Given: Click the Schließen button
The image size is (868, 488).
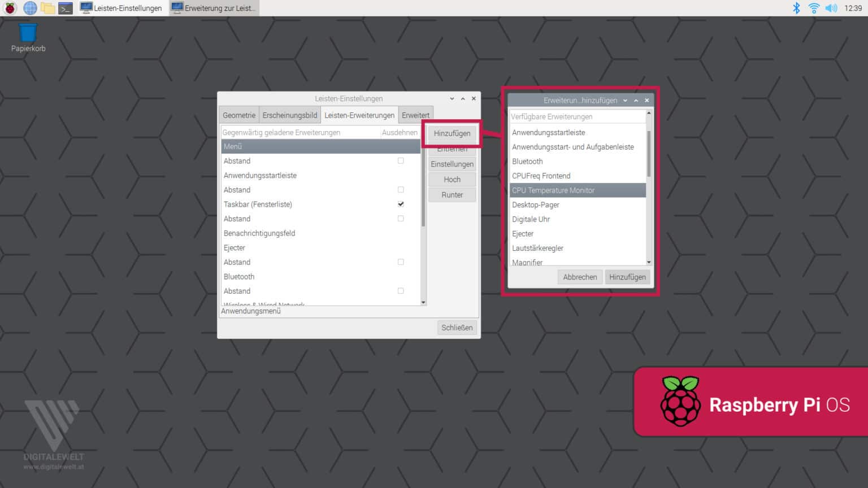Looking at the screenshot, I should click(457, 328).
